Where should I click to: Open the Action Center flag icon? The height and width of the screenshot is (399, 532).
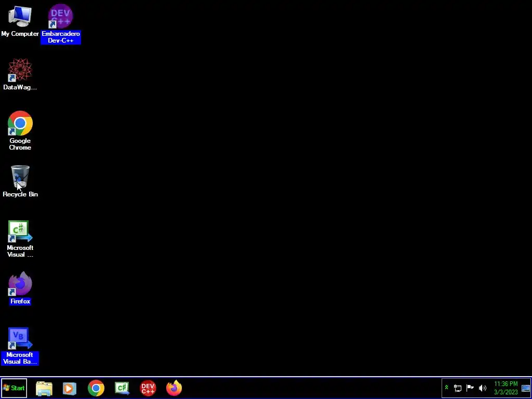point(470,388)
